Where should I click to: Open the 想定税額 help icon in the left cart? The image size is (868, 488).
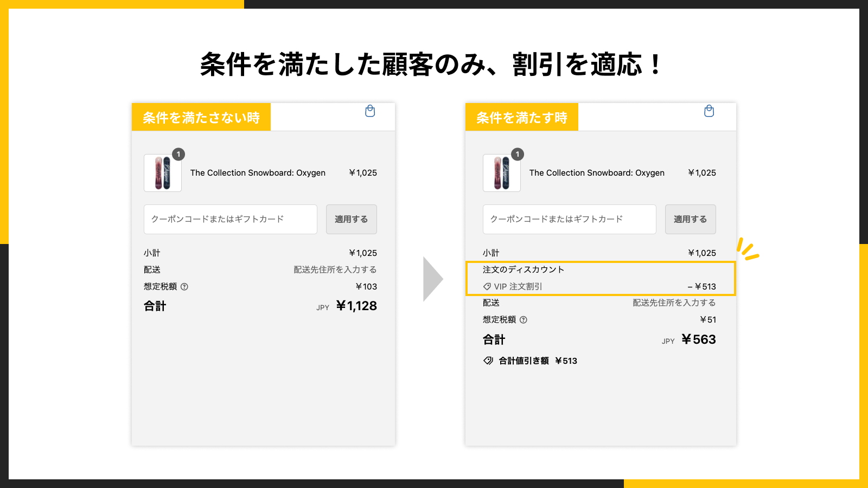click(186, 286)
